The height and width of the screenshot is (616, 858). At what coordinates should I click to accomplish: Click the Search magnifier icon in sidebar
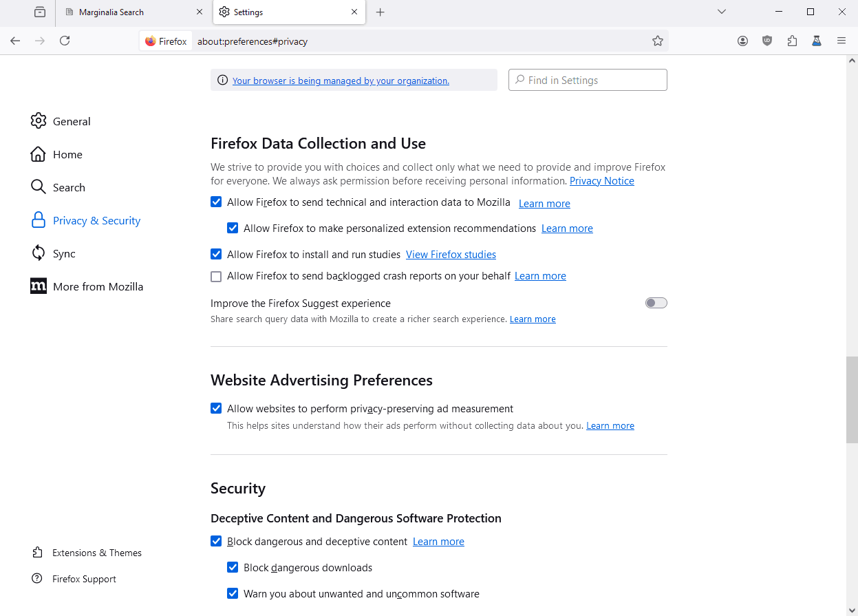point(38,187)
